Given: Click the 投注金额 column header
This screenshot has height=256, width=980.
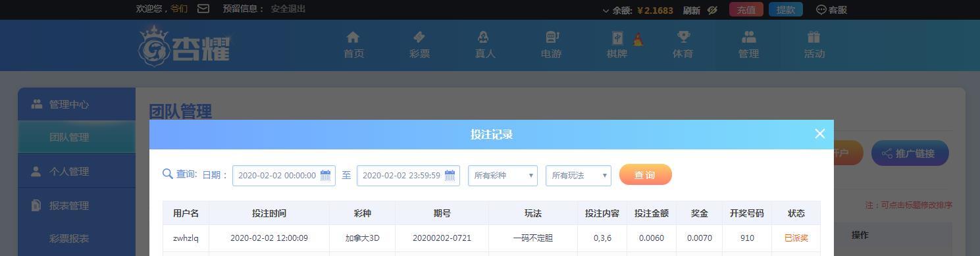Looking at the screenshot, I should pyautogui.click(x=652, y=213).
